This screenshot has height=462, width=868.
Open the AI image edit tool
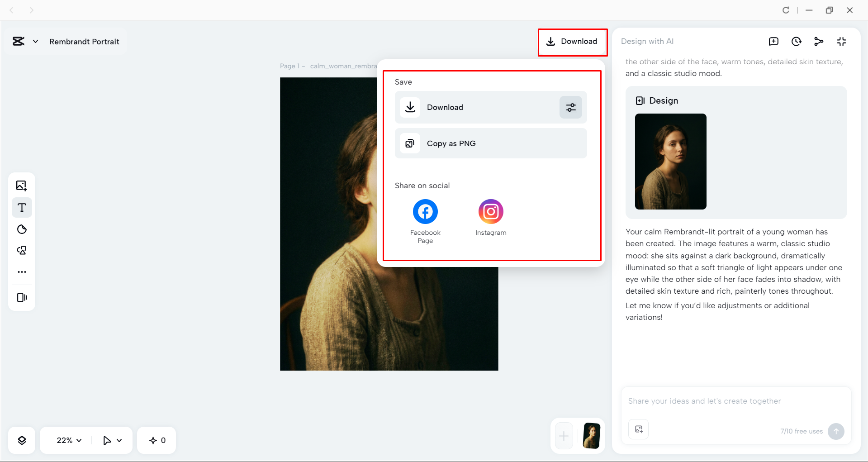tap(22, 251)
